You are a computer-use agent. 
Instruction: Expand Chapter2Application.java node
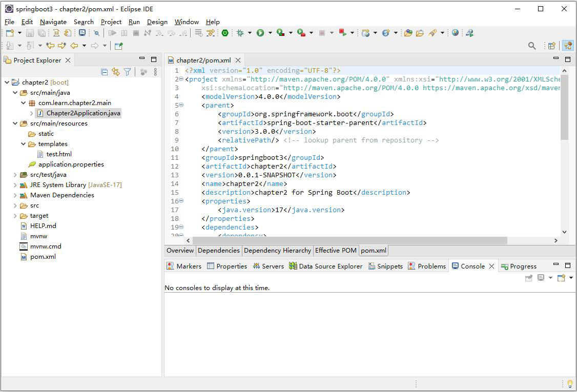point(31,113)
